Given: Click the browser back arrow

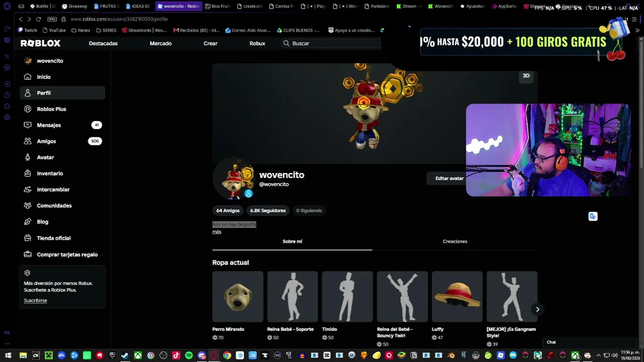Looking at the screenshot, I should (21, 19).
